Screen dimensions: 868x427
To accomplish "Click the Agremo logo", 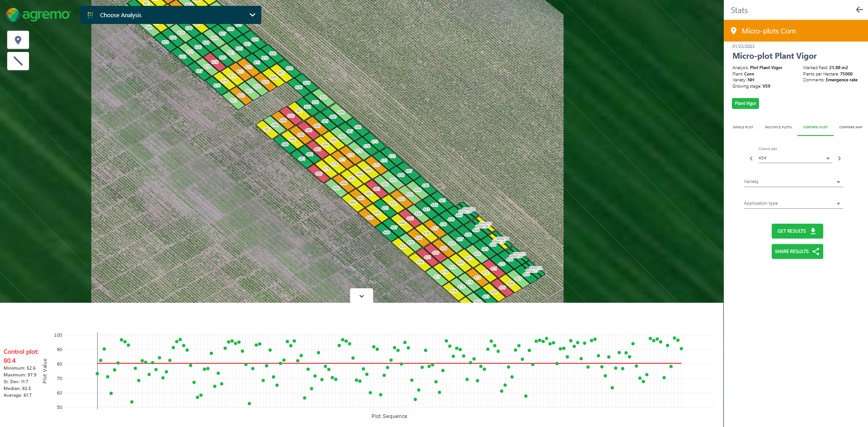I will coord(38,15).
